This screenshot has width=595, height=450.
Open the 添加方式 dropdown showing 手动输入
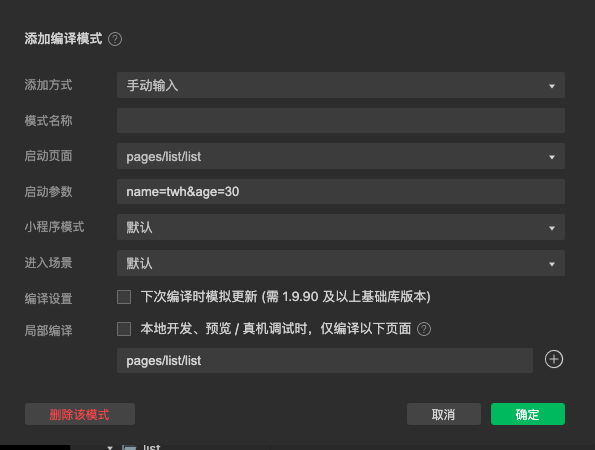(341, 85)
